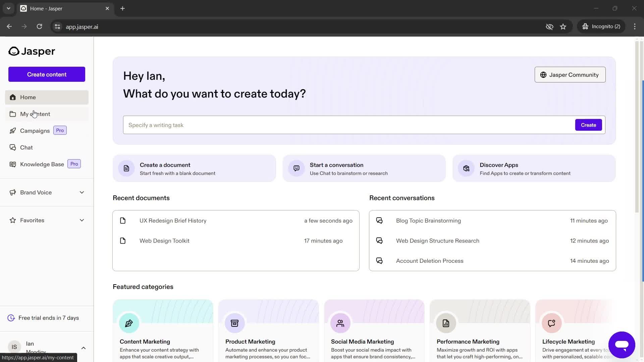Open UX Redesign Brief History document
This screenshot has width=644, height=362.
[x=173, y=221]
